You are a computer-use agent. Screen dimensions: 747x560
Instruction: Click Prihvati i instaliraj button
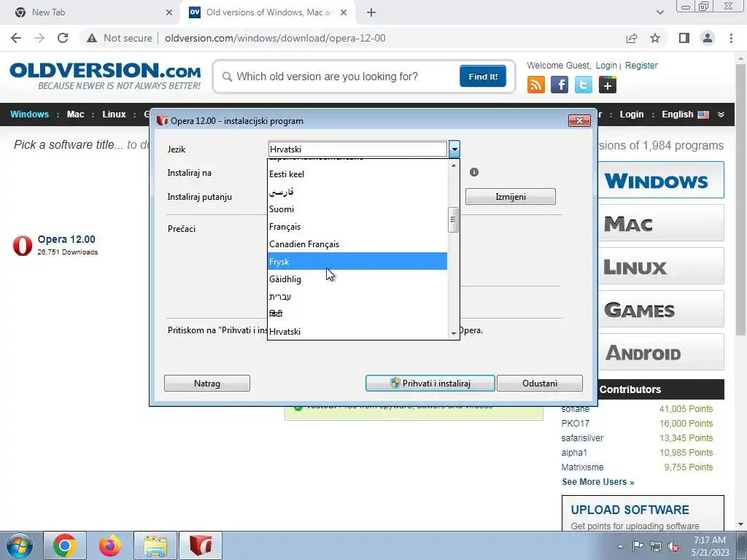pos(430,384)
